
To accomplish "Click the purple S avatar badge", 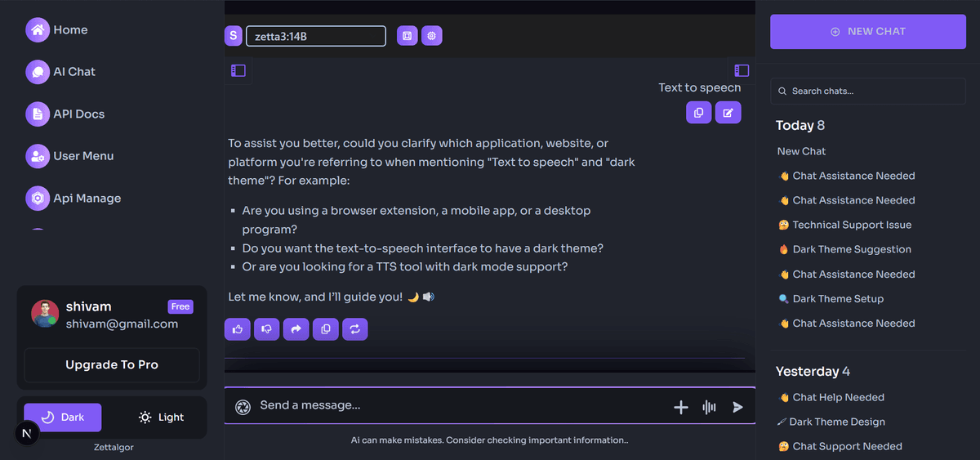I will tap(234, 36).
